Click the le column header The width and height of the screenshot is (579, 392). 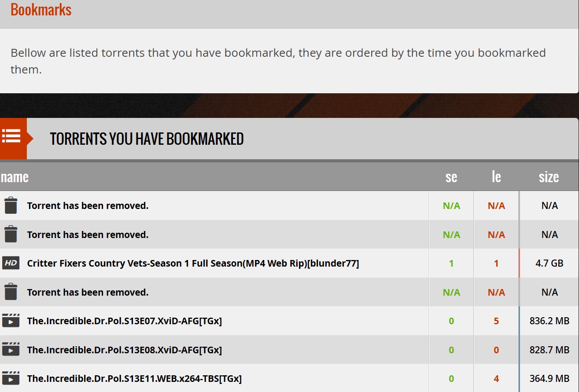pos(496,177)
